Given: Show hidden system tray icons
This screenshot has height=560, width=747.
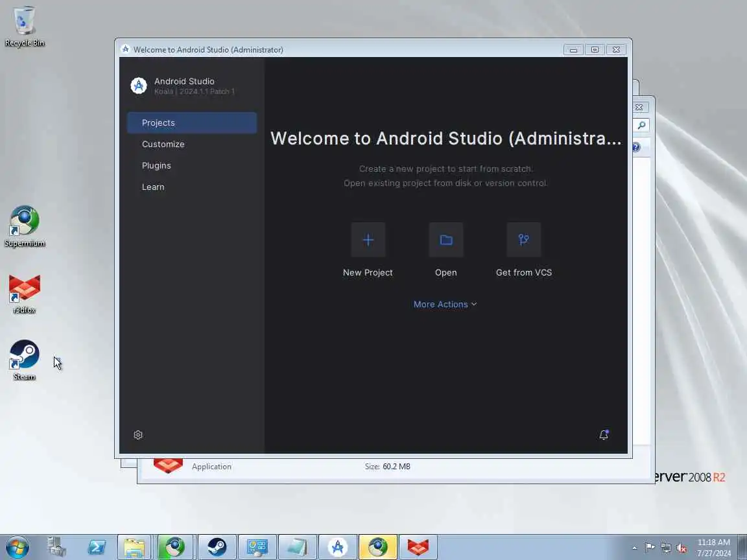Looking at the screenshot, I should pyautogui.click(x=635, y=548).
